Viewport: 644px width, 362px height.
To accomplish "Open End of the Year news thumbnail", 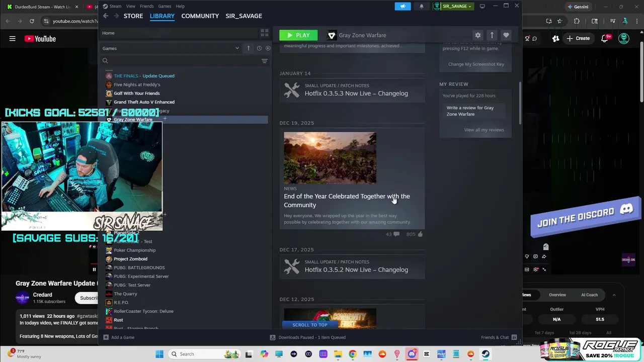I will (330, 158).
